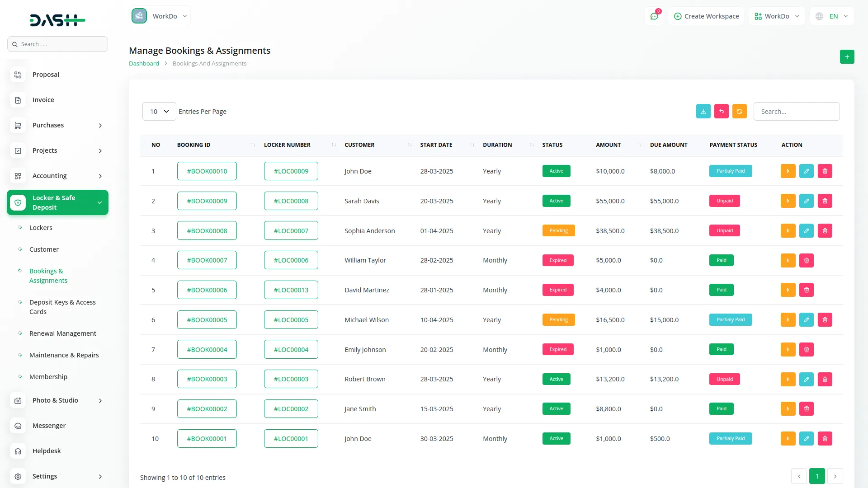Select the Invoice sidebar icon
This screenshot has height=488, width=868.
click(x=18, y=100)
